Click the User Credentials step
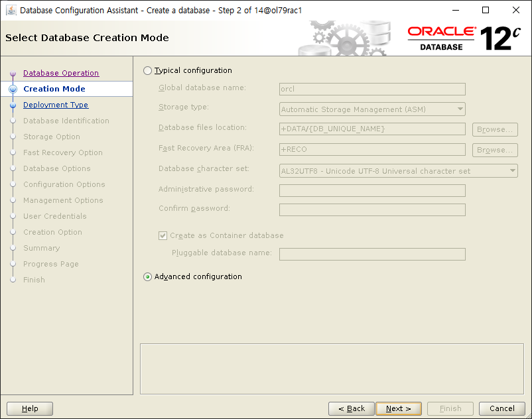The image size is (532, 419). pyautogui.click(x=55, y=216)
